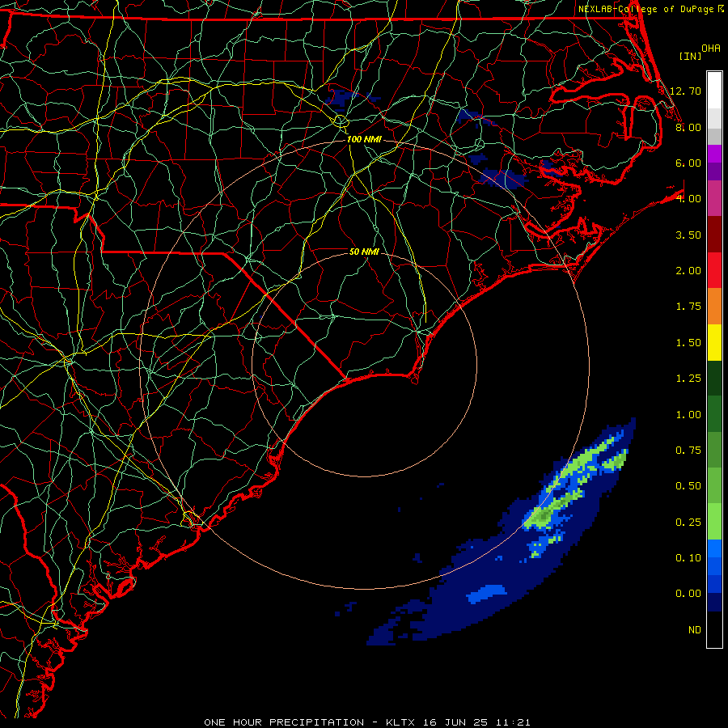Select the "0.75" scale label
The height and width of the screenshot is (728, 728).
(x=688, y=451)
